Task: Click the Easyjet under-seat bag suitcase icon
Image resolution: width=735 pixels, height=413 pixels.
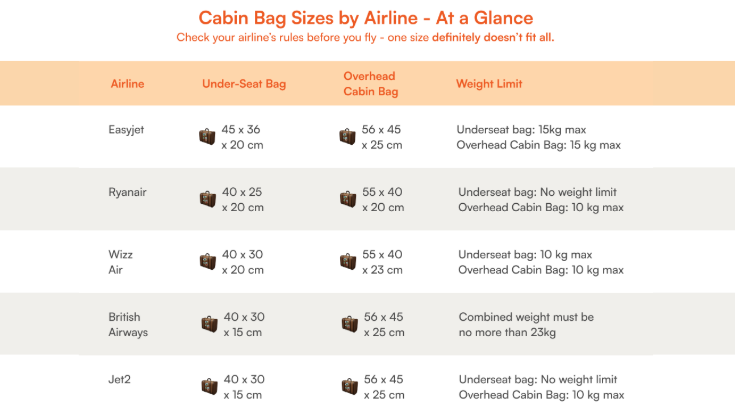Action: click(207, 136)
